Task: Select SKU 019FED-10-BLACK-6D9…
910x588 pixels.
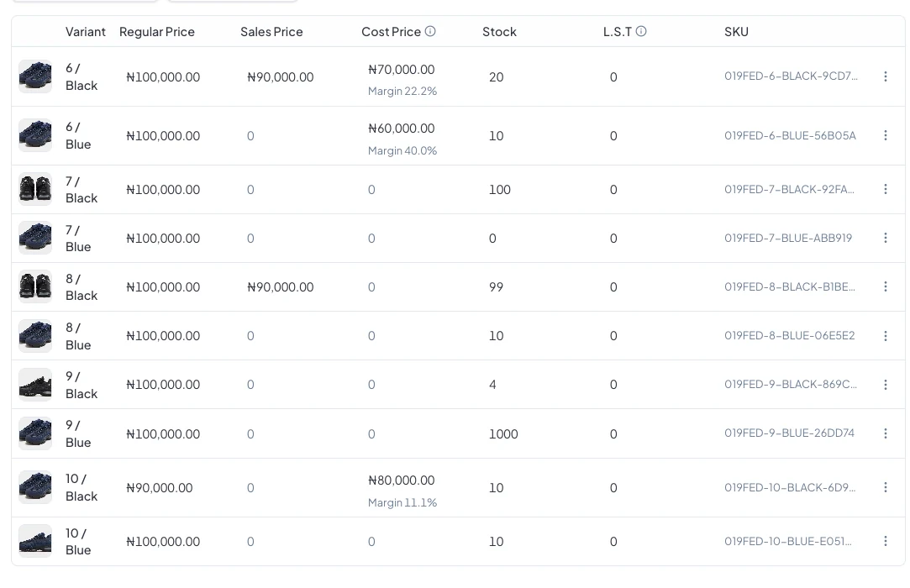Action: click(789, 487)
